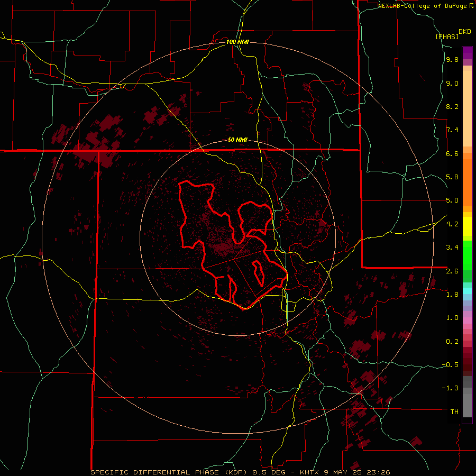The width and height of the screenshot is (476, 476).
Task: Click the 1.0 value on the scale
Action: pos(452,318)
